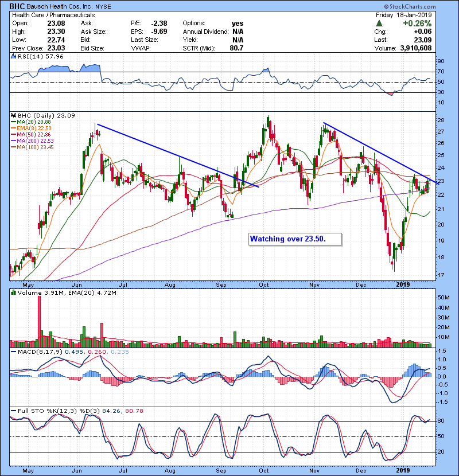
Task: Click the 50M label on the volume axis
Action: tap(443, 298)
